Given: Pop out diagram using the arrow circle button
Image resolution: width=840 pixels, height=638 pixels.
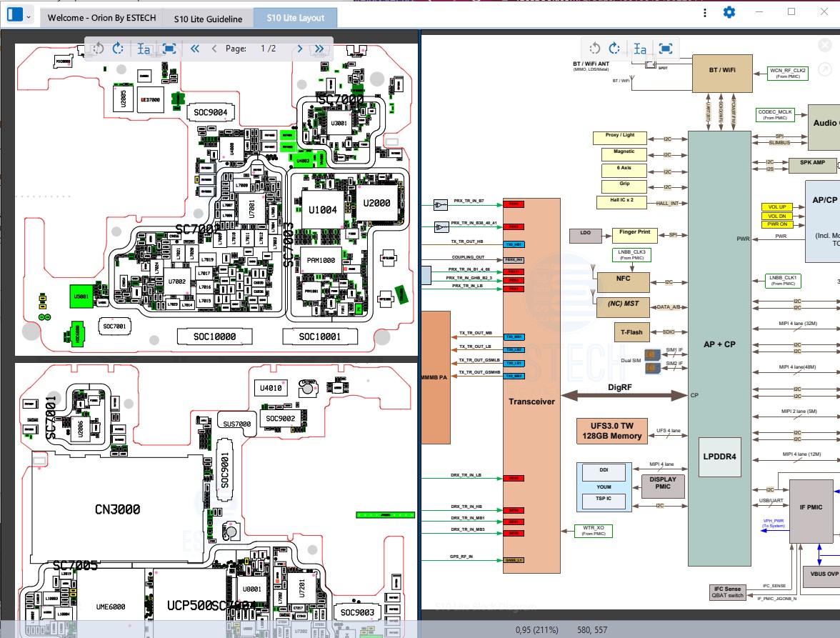Looking at the screenshot, I should [x=824, y=70].
